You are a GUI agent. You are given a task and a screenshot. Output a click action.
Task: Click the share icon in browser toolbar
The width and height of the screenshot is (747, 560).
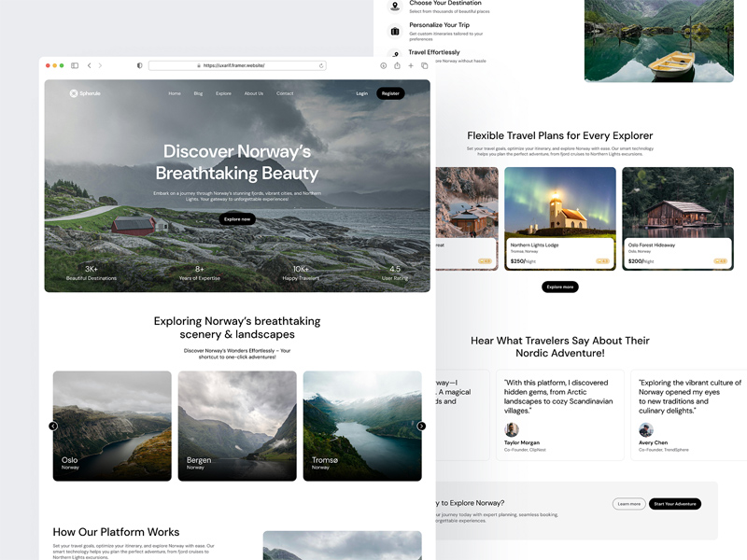pos(398,65)
